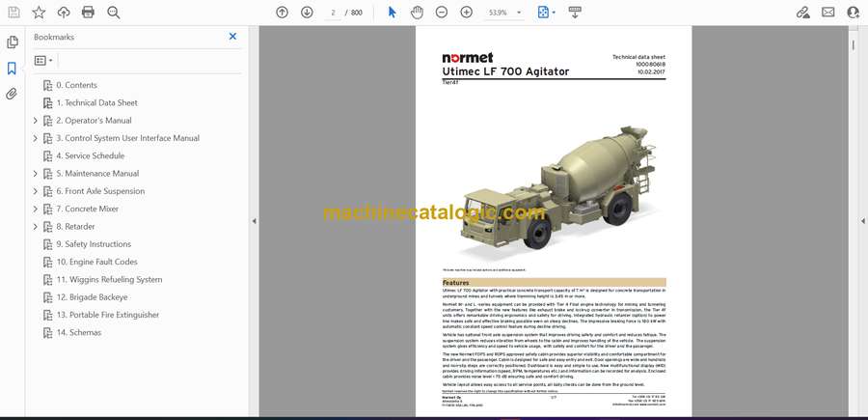Open bookmark 14. Schemas
This screenshot has width=868, height=420.
point(79,332)
